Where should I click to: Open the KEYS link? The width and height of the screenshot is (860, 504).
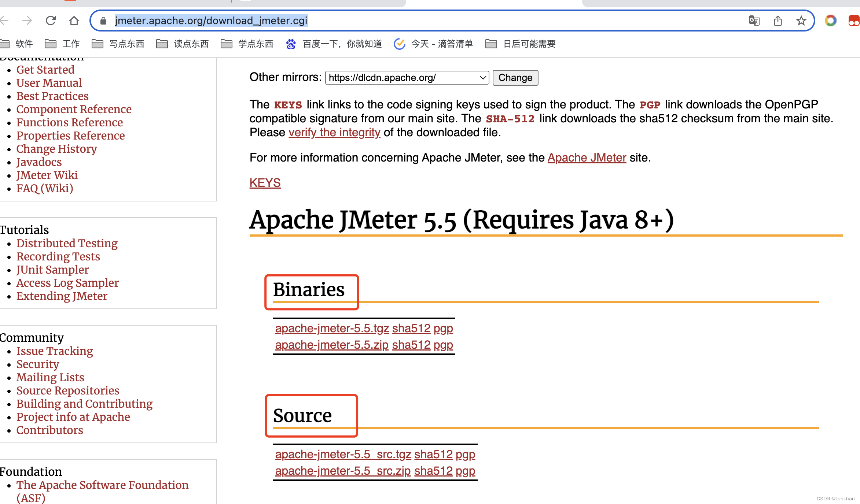[265, 183]
